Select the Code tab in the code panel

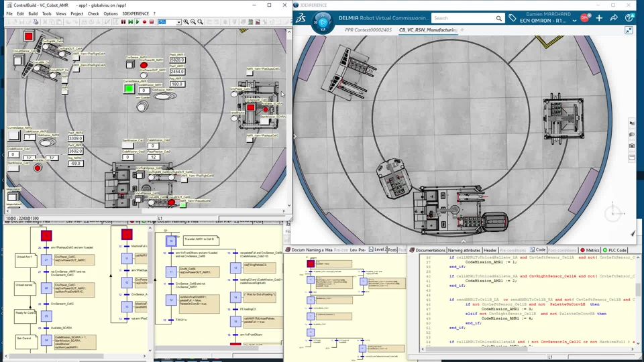(x=537, y=249)
